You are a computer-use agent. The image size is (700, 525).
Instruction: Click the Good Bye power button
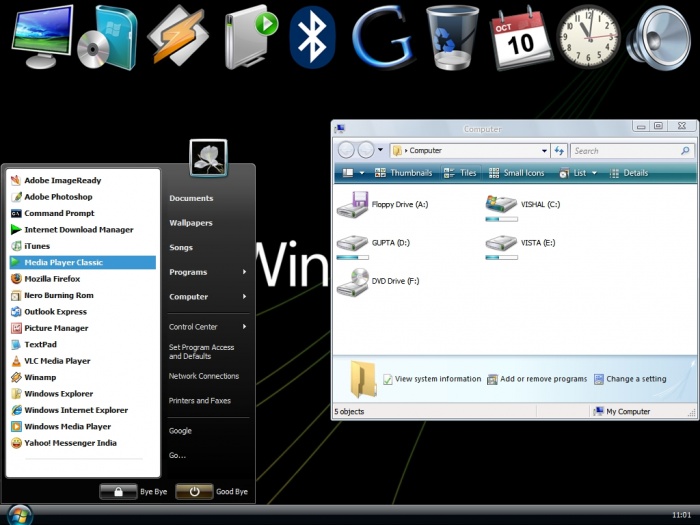pyautogui.click(x=194, y=492)
